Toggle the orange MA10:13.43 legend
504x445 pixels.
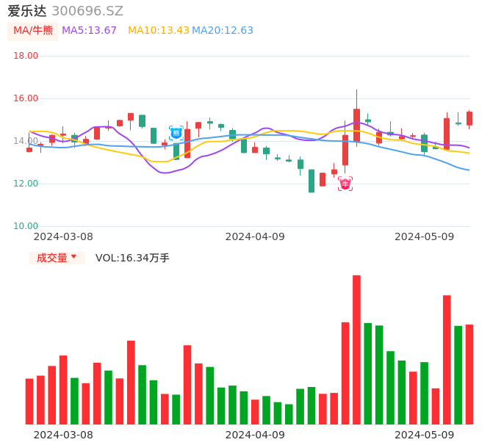pos(158,31)
